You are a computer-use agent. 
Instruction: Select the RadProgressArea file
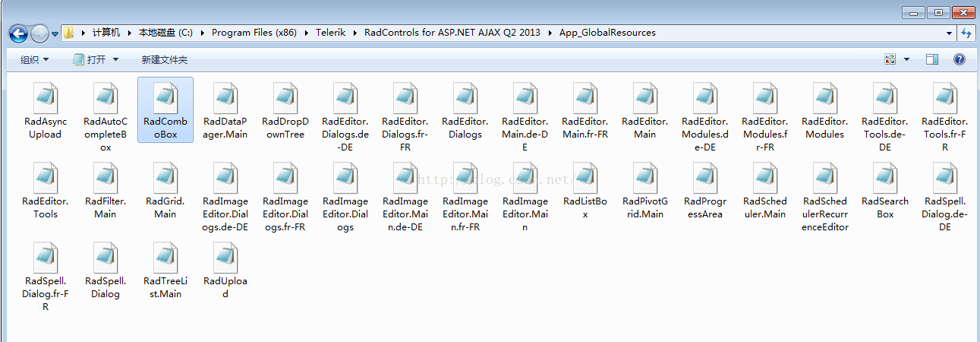(705, 190)
